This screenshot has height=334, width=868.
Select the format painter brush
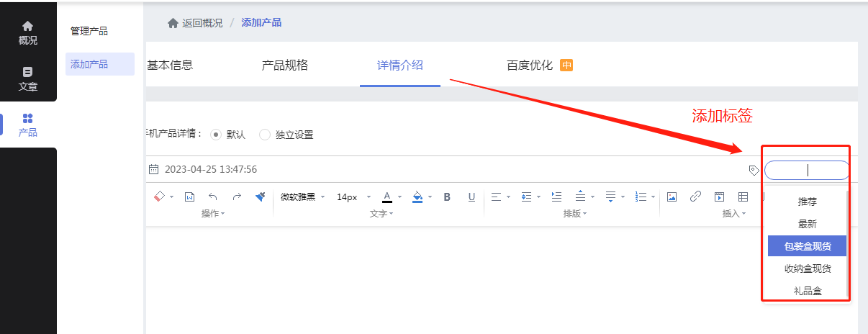(260, 197)
